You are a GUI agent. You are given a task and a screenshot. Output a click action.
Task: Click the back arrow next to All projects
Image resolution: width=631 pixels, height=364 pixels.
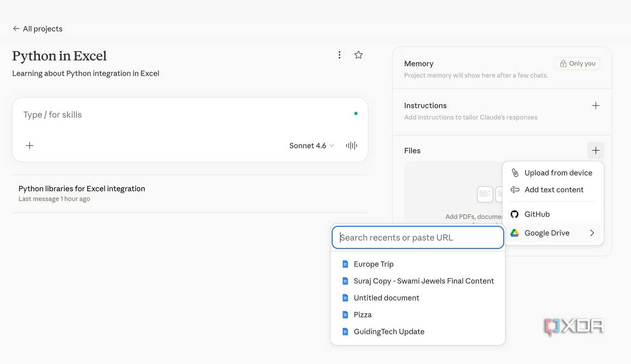(x=16, y=28)
